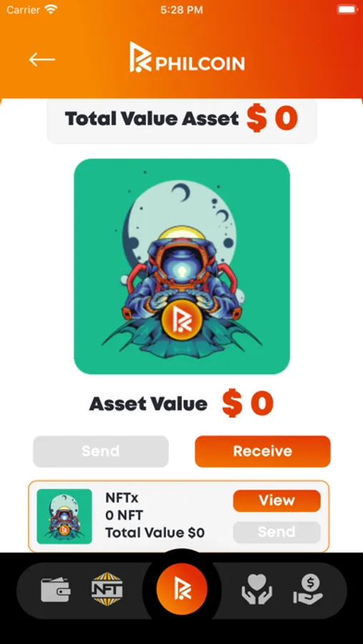Click the View button for NFTx
363x644 pixels.
click(x=276, y=501)
